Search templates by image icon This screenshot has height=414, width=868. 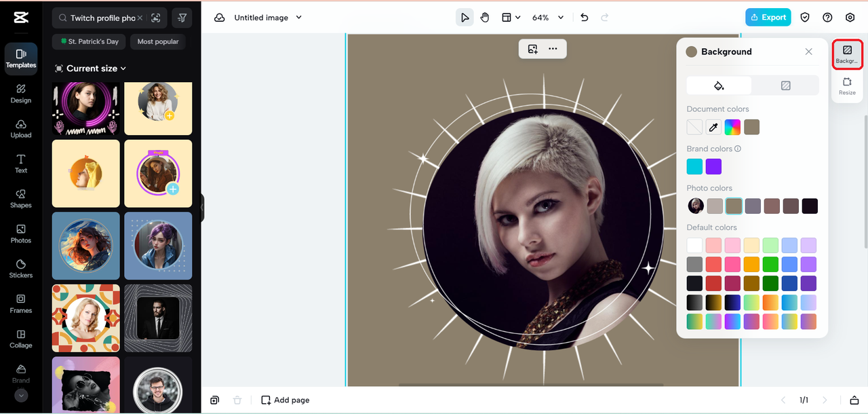[x=157, y=18]
